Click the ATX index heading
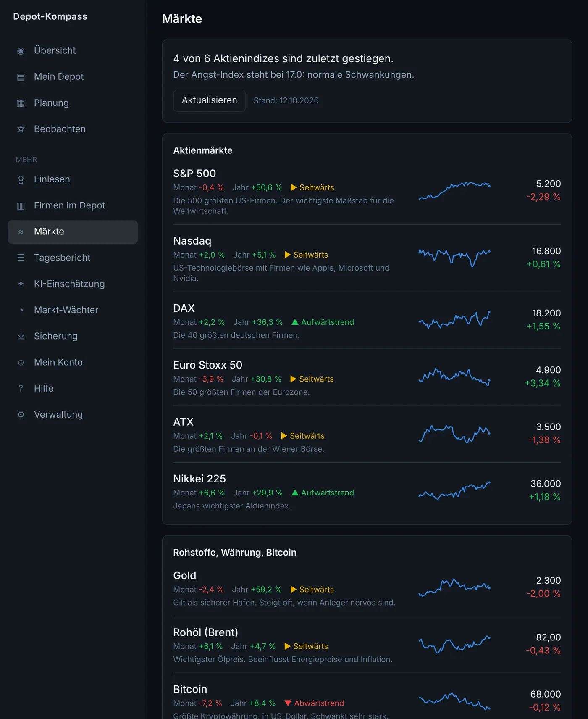Screen dimensions: 588x719 pos(183,422)
